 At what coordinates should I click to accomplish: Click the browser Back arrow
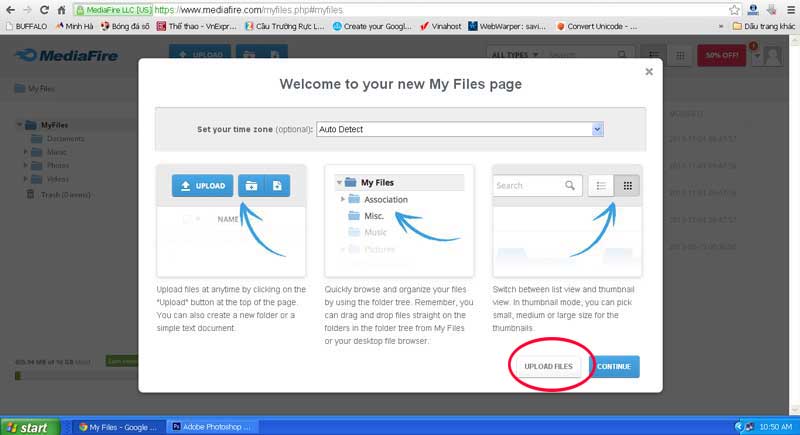[10, 10]
